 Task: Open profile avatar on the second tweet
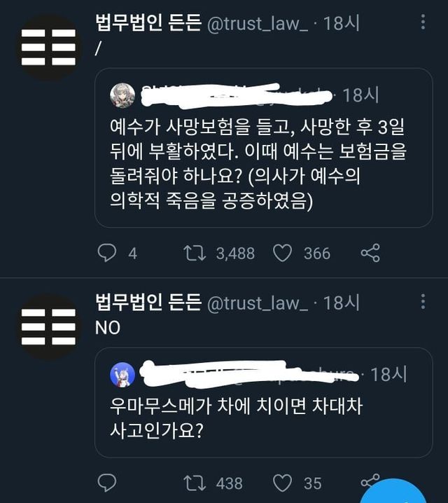pyautogui.click(x=48, y=327)
